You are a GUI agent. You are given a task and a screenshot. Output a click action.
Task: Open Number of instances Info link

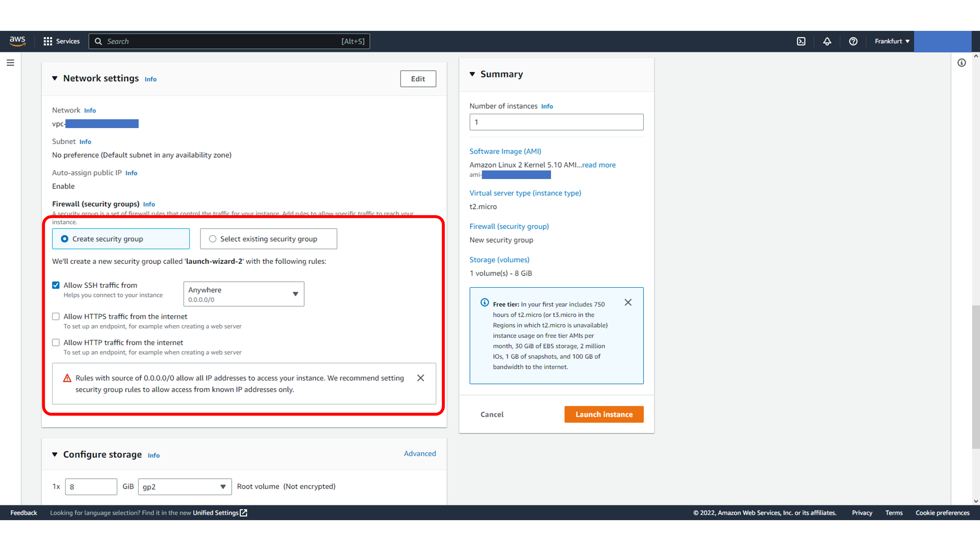547,106
